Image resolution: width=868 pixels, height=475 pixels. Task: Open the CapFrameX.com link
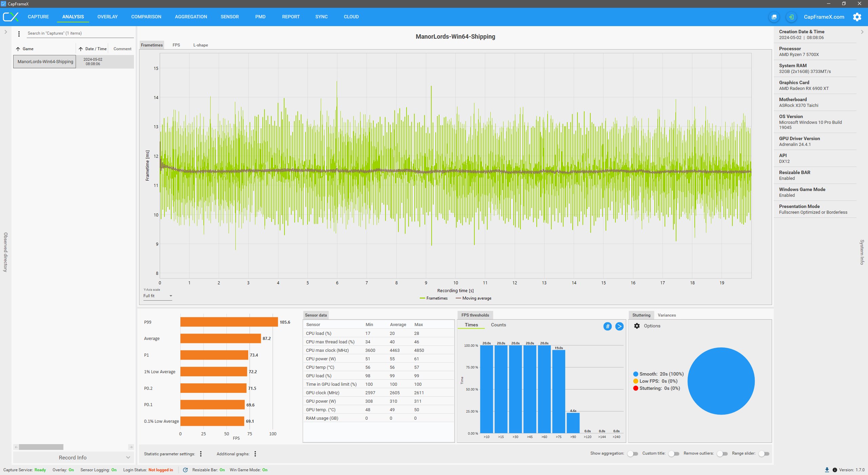[824, 17]
